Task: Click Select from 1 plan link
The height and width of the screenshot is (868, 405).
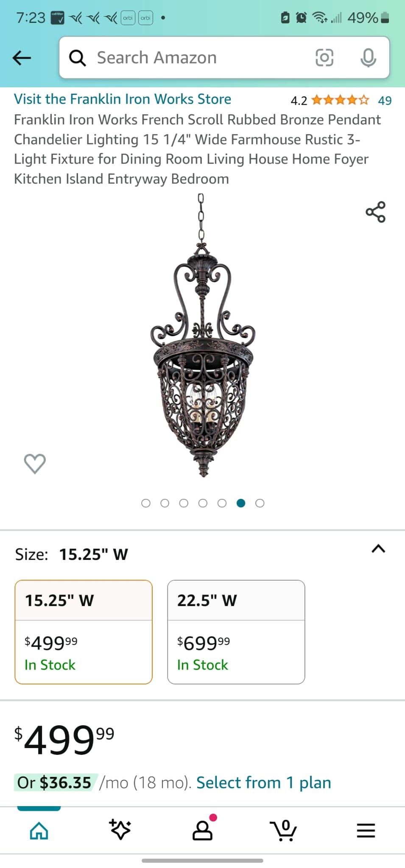Action: 263,782
